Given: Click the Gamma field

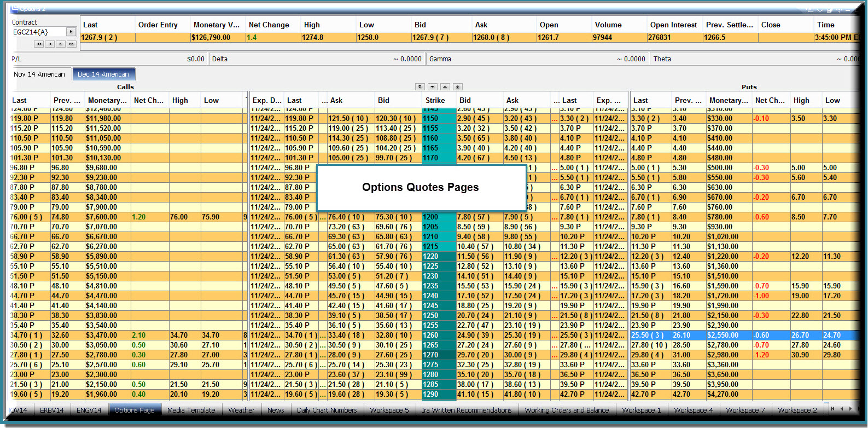Looking at the screenshot, I should pos(538,59).
